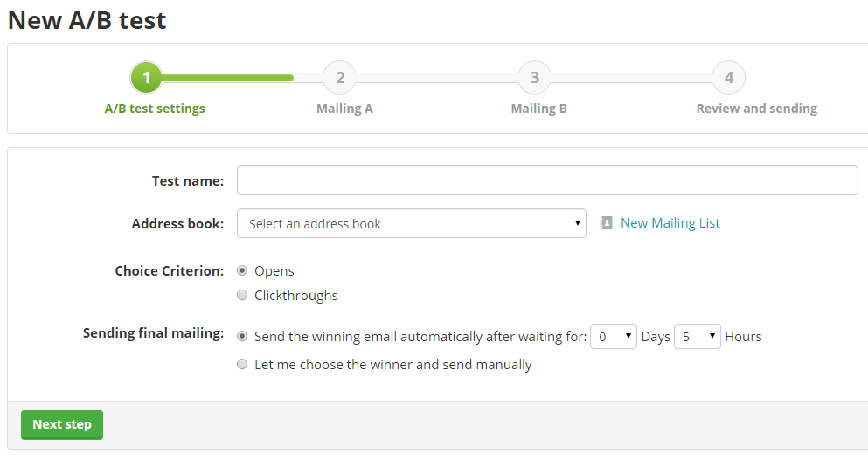
Task: Click the address book icon beside New Mailing List
Action: (x=606, y=223)
